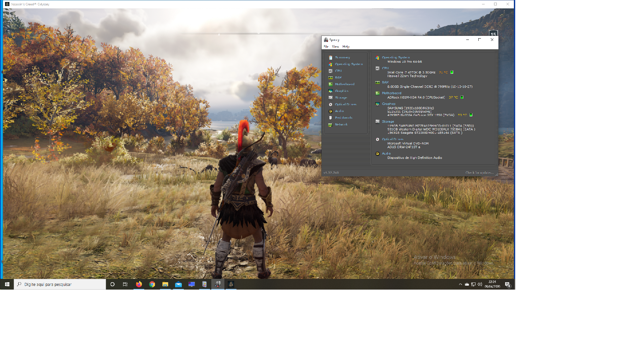Launch Google Chrome from the taskbar
The image size is (644, 362).
[x=152, y=284]
